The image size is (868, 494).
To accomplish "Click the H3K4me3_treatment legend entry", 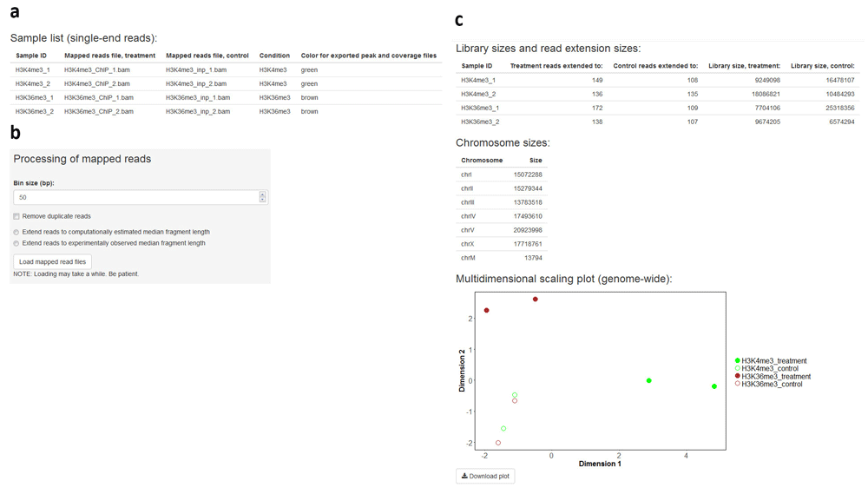I will [x=771, y=360].
